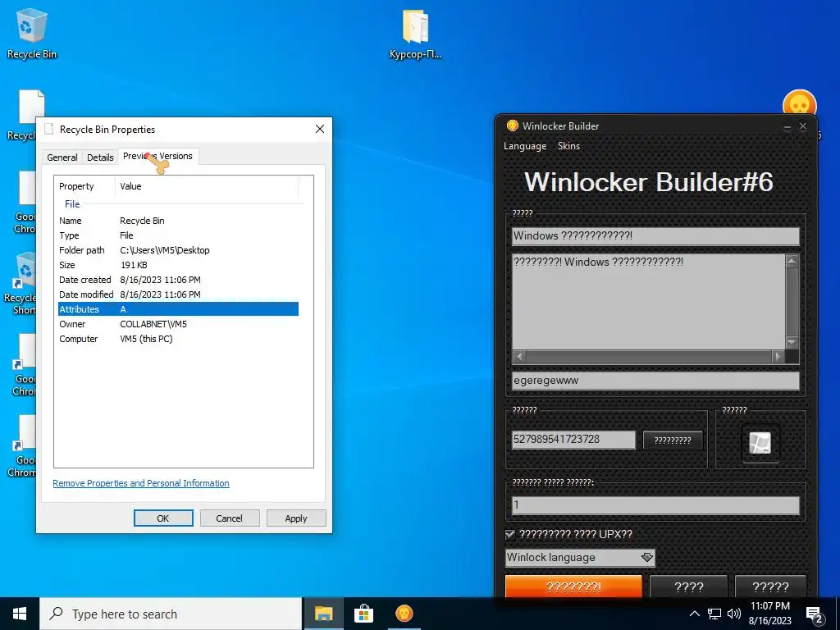Switch to the Details tab
The height and width of the screenshot is (630, 840).
click(100, 157)
